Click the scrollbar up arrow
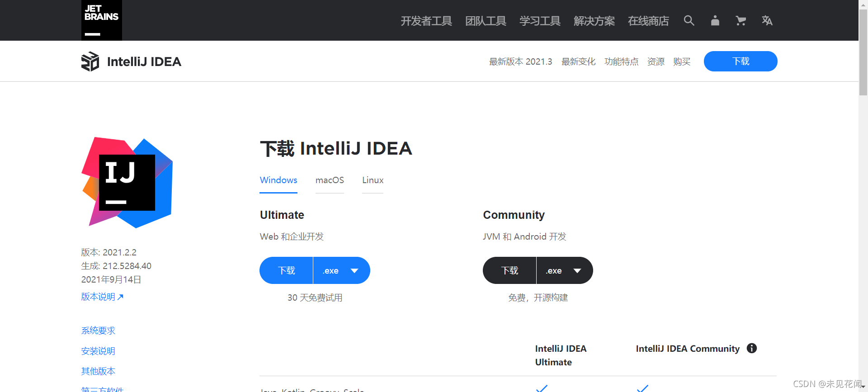The height and width of the screenshot is (392, 868). coord(863,4)
